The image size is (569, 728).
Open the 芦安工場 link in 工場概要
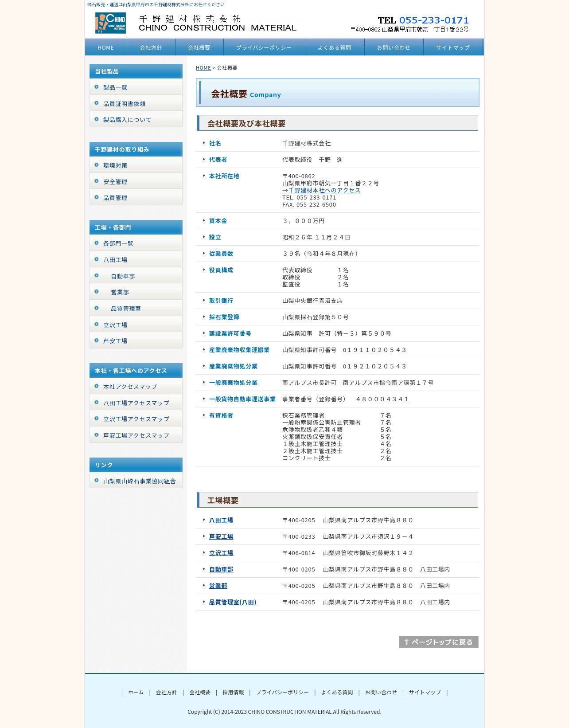pyautogui.click(x=221, y=536)
